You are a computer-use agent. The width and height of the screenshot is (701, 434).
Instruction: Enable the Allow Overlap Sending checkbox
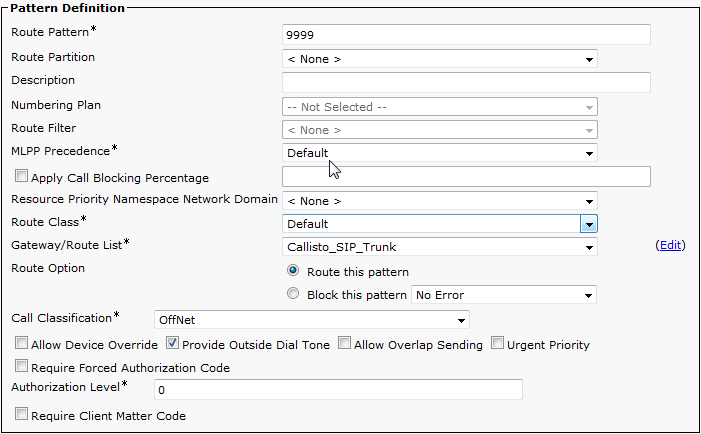click(344, 343)
